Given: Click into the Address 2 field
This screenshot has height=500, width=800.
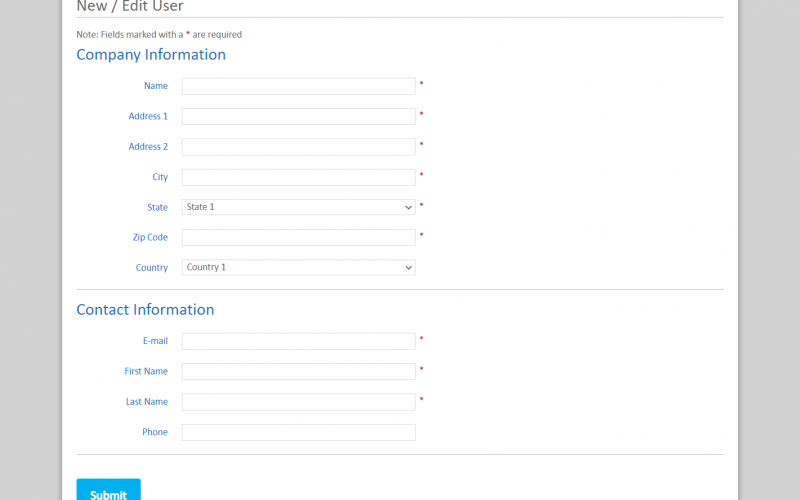Looking at the screenshot, I should pyautogui.click(x=298, y=147).
